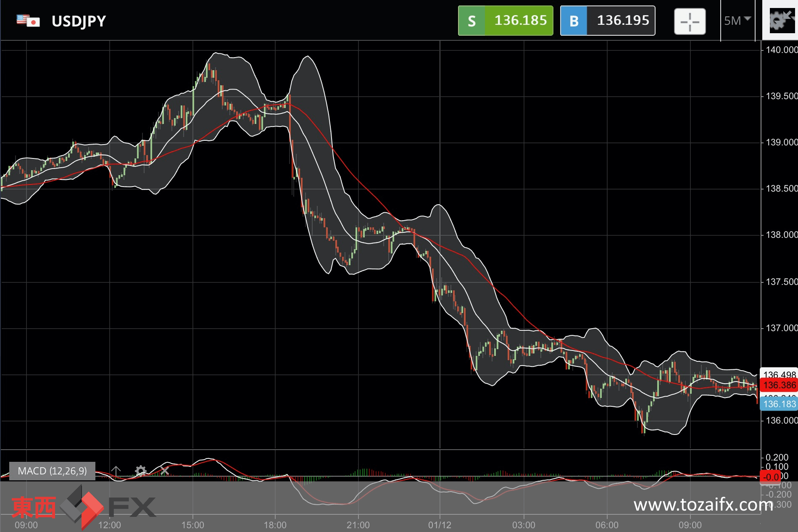Select the 01/12 date marker on time axis
The width and height of the screenshot is (798, 532).
click(440, 525)
